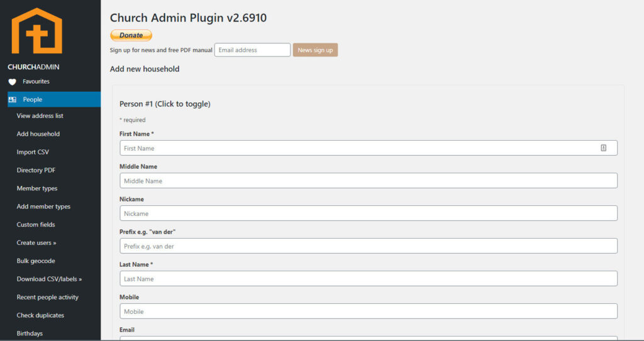644x341 pixels.
Task: Click the newsletter Email address field
Action: pyautogui.click(x=252, y=50)
